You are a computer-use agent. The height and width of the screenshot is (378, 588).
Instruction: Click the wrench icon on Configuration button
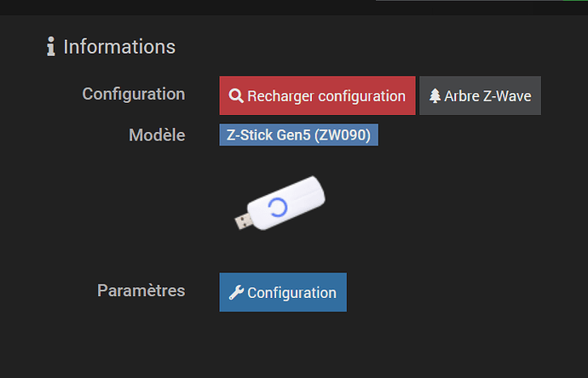click(x=236, y=293)
